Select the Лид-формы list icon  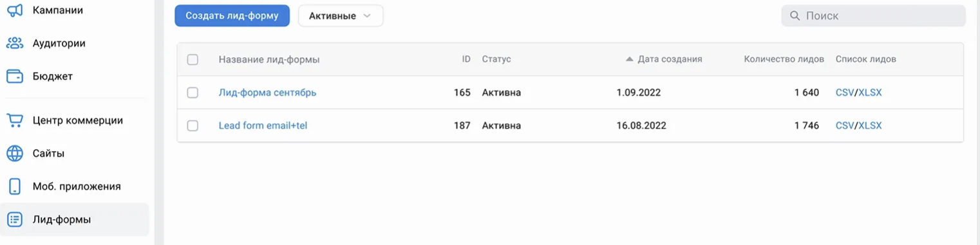[x=14, y=219]
